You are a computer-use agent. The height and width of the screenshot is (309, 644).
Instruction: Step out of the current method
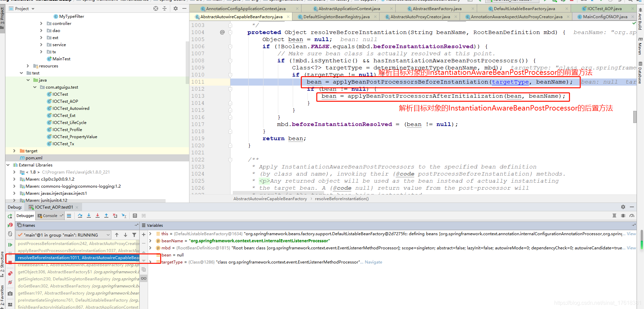coord(106,216)
